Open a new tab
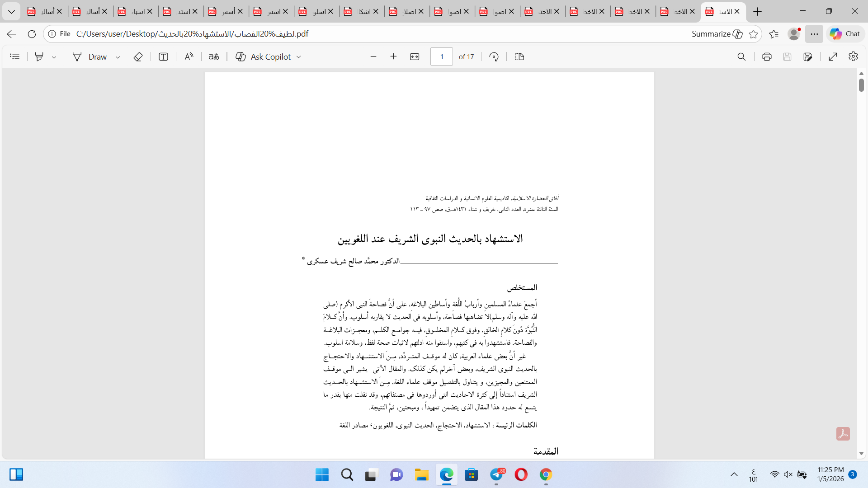 (758, 12)
